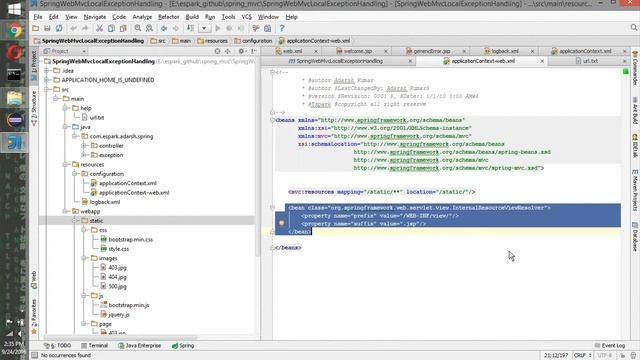640x360 pixels.
Task: Open the Analyze menu
Action: [x=142, y=17]
